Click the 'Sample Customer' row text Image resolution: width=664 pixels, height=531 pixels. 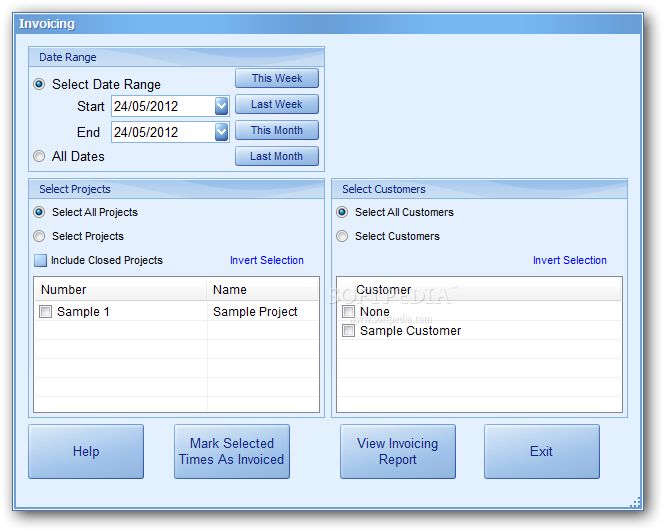(410, 331)
